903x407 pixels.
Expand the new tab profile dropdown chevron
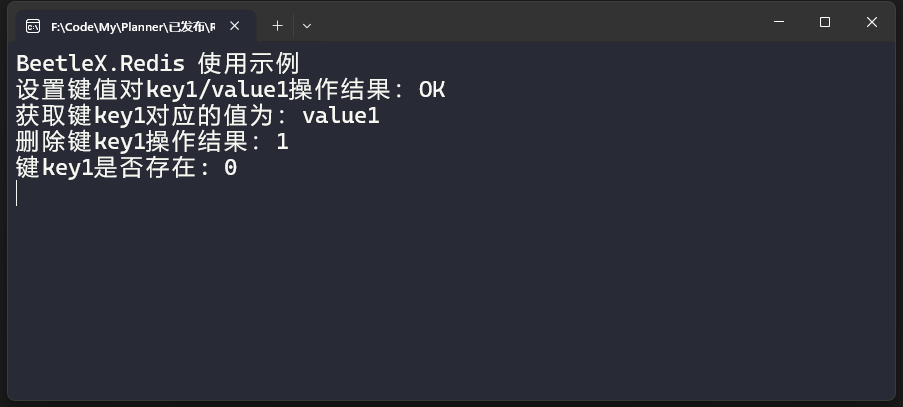[307, 25]
